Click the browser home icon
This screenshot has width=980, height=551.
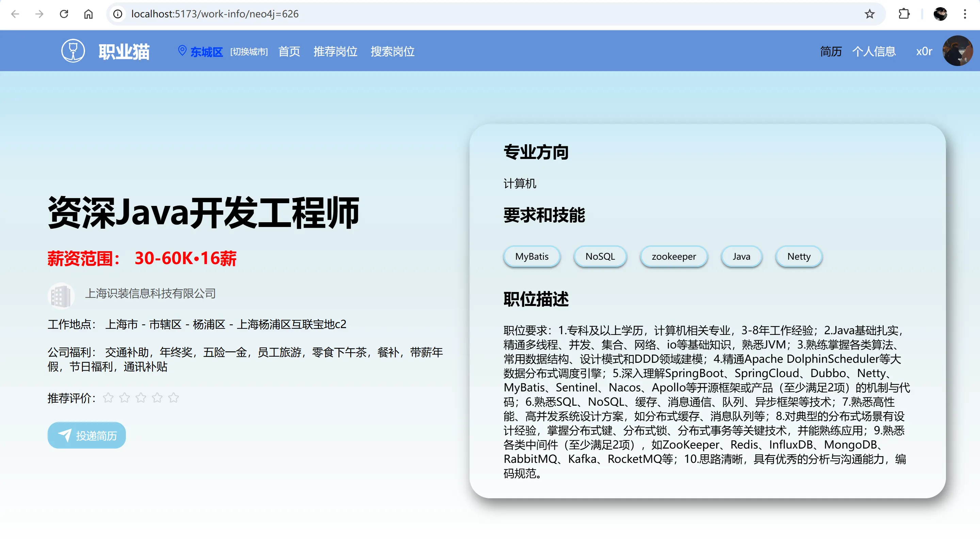coord(88,14)
